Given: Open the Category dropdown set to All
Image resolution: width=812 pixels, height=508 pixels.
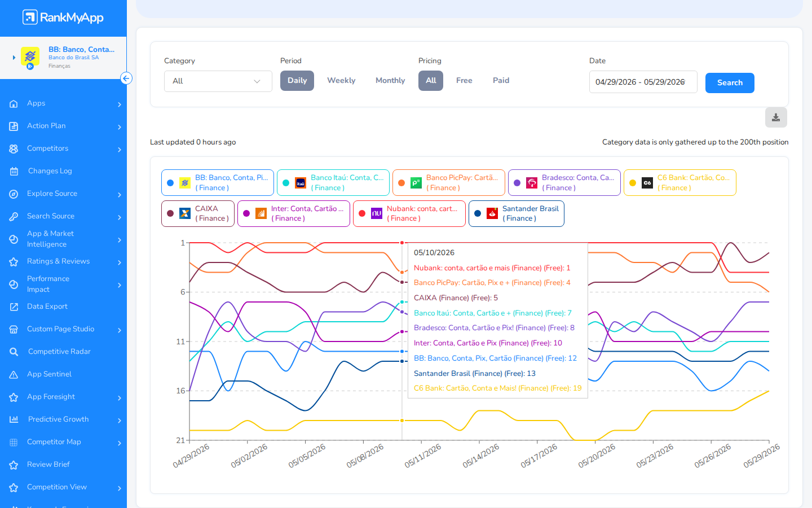Looking at the screenshot, I should (218, 81).
